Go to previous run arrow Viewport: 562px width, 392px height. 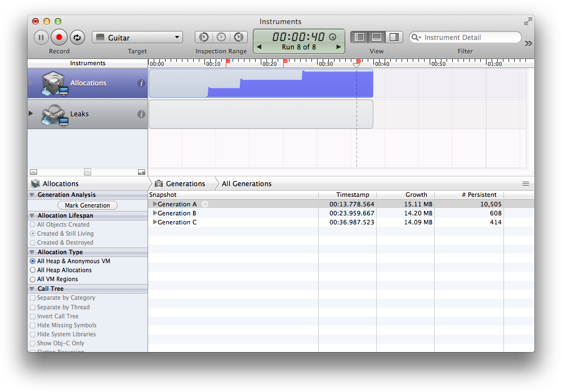[x=259, y=47]
